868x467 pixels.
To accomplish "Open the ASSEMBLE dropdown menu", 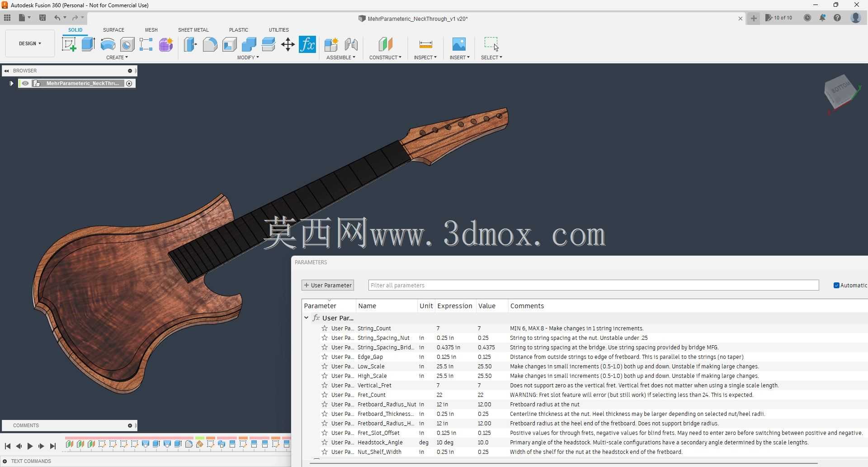I will (x=341, y=57).
